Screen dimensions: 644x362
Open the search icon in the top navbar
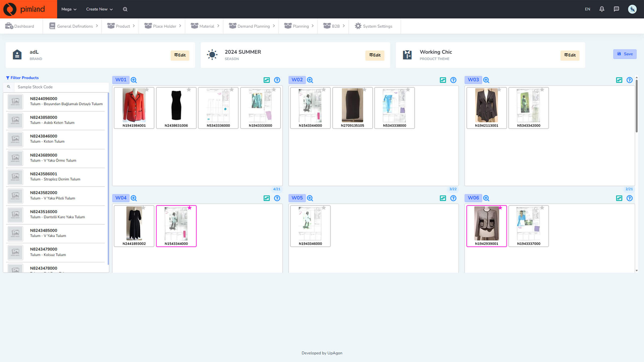point(125,9)
